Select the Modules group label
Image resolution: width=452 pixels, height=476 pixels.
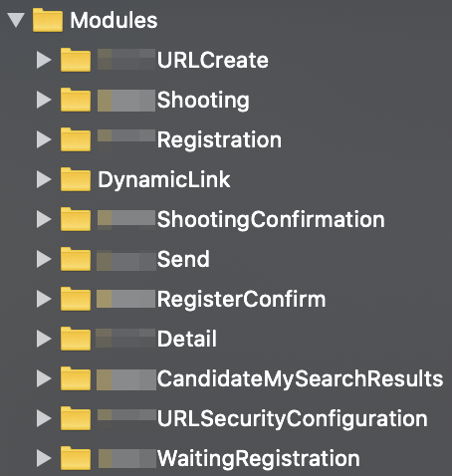pos(113,20)
